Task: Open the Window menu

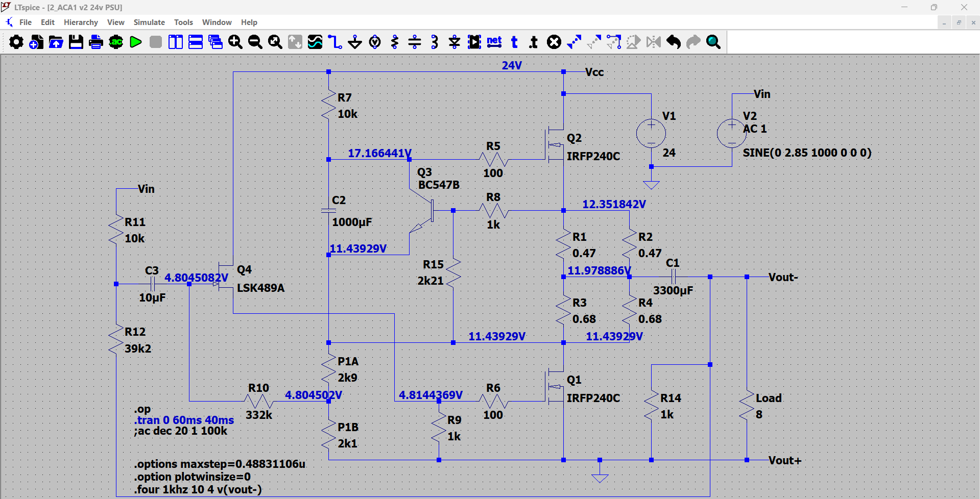Action: (217, 22)
